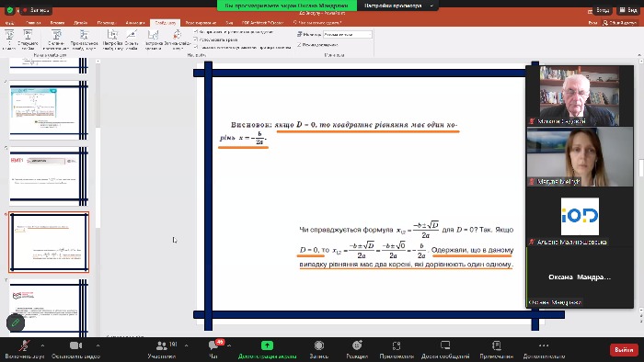Toggle the Presenter View checkbox
The width and height of the screenshot is (644, 362).
(299, 44)
